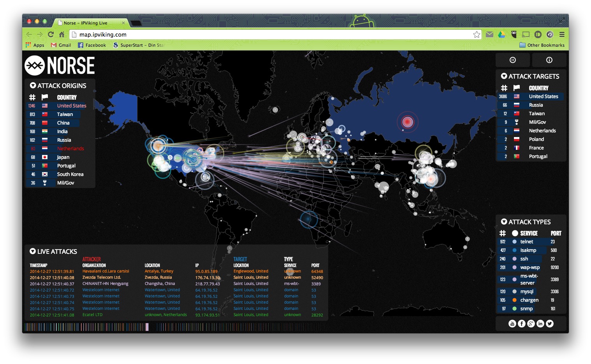Select Mil/Gov in Attack Targets
This screenshot has width=591, height=364.
[x=531, y=122]
